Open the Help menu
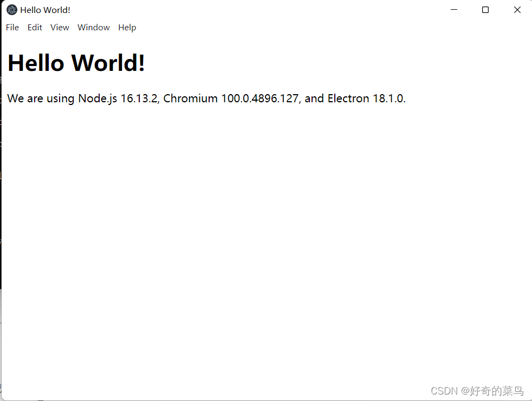The width and height of the screenshot is (532, 401). [x=127, y=28]
